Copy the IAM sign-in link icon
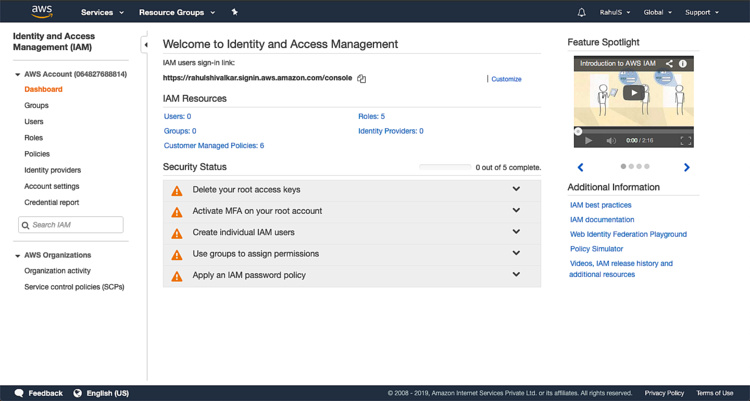 coord(362,79)
